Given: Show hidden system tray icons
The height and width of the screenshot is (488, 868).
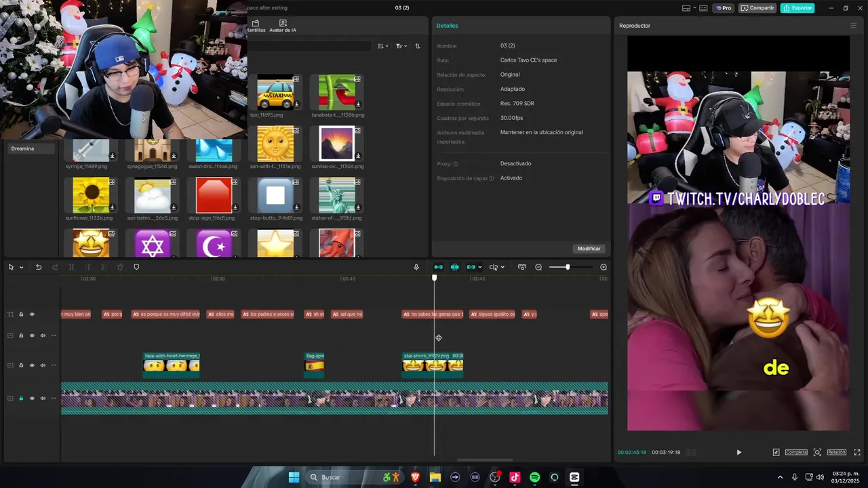Looking at the screenshot, I should 780,477.
